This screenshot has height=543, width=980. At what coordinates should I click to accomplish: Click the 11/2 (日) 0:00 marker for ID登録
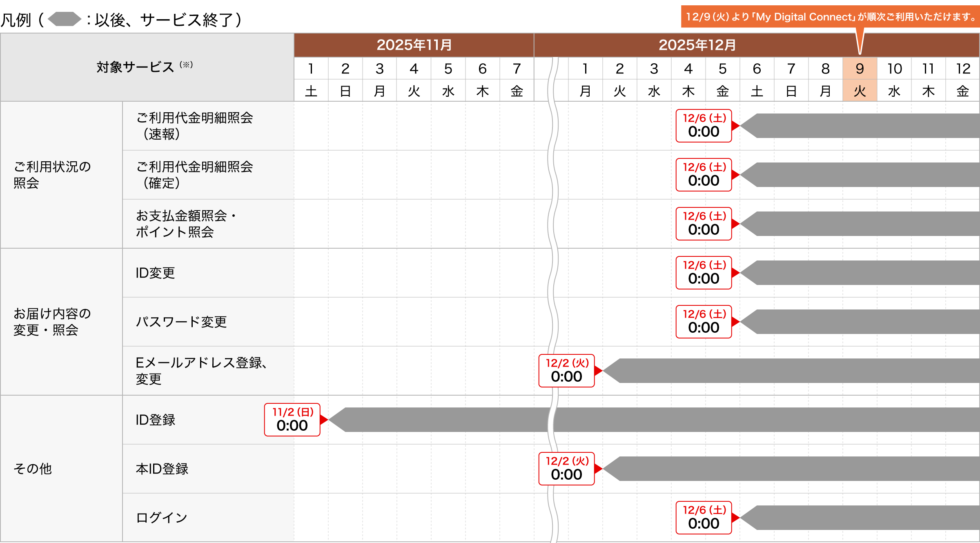pyautogui.click(x=292, y=420)
